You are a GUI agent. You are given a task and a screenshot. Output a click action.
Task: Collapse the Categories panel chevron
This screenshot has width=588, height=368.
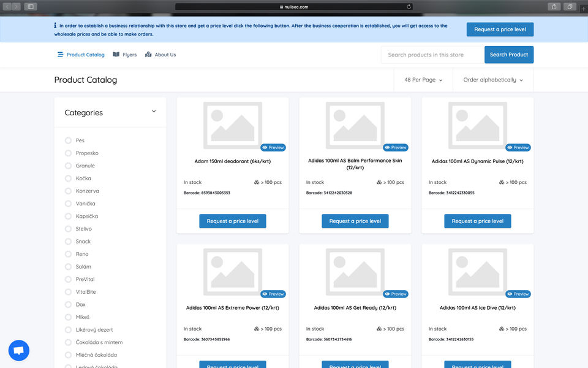click(x=154, y=112)
